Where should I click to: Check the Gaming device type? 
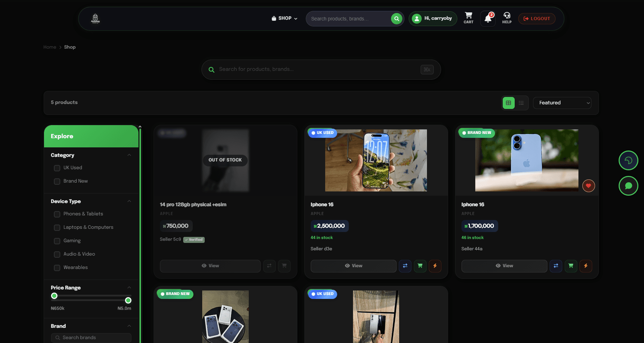[57, 241]
